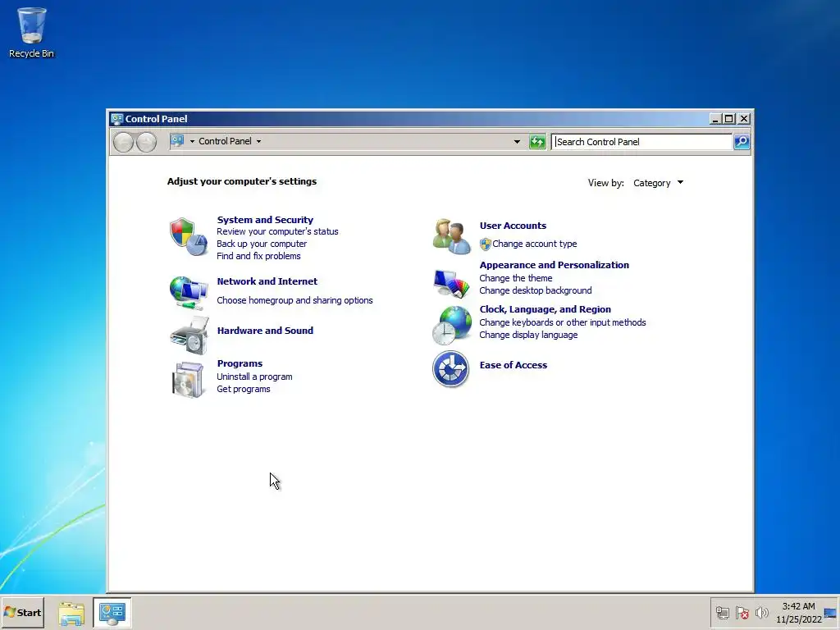Click Change the theme
This screenshot has height=630, width=840.
click(515, 278)
